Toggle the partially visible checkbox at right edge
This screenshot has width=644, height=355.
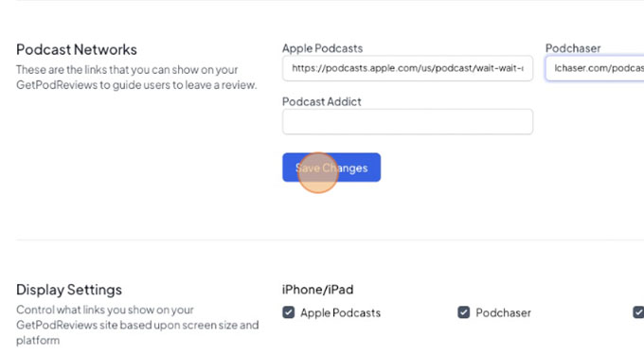(638, 312)
